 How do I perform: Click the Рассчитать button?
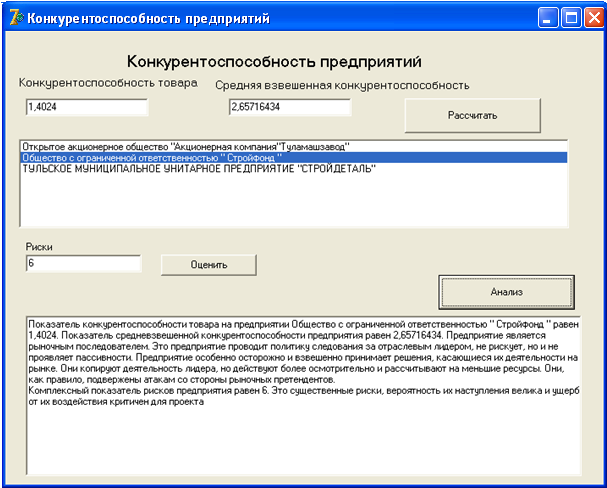point(472,115)
